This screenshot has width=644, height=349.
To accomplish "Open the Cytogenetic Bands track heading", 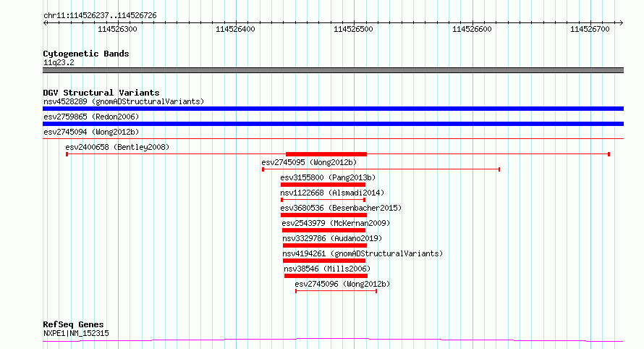I will pyautogui.click(x=86, y=54).
